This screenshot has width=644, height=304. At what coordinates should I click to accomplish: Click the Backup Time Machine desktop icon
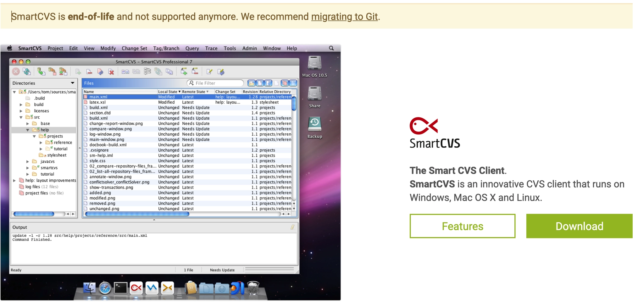(x=314, y=124)
